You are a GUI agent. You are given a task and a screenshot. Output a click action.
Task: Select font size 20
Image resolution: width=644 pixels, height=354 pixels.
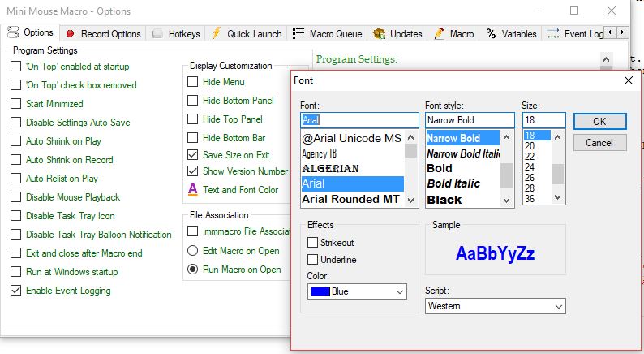tap(530, 146)
